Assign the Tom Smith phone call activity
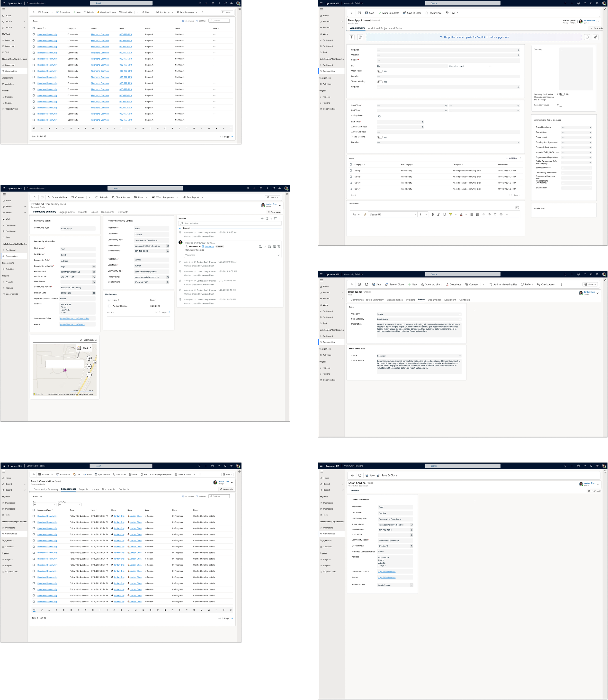The image size is (608, 700). point(260,247)
